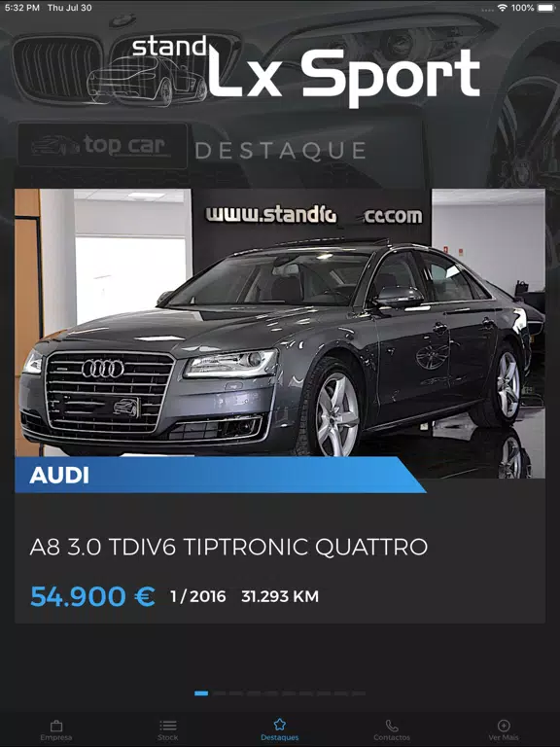Tap the stand Lx Sport logo
Screen dimensions: 560x747
283,71
